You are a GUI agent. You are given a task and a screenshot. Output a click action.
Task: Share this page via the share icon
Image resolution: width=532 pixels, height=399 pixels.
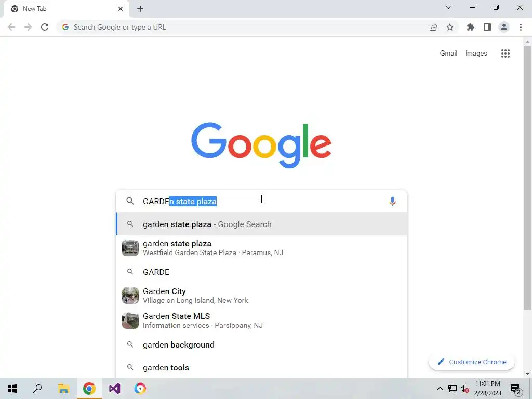point(433,27)
